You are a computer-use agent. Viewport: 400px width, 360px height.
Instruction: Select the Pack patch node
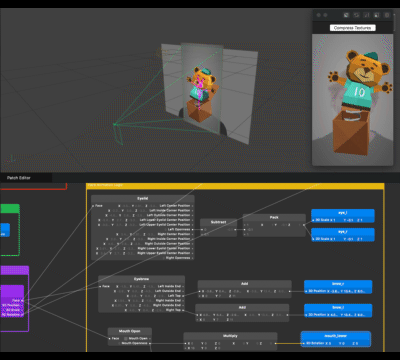[274, 225]
